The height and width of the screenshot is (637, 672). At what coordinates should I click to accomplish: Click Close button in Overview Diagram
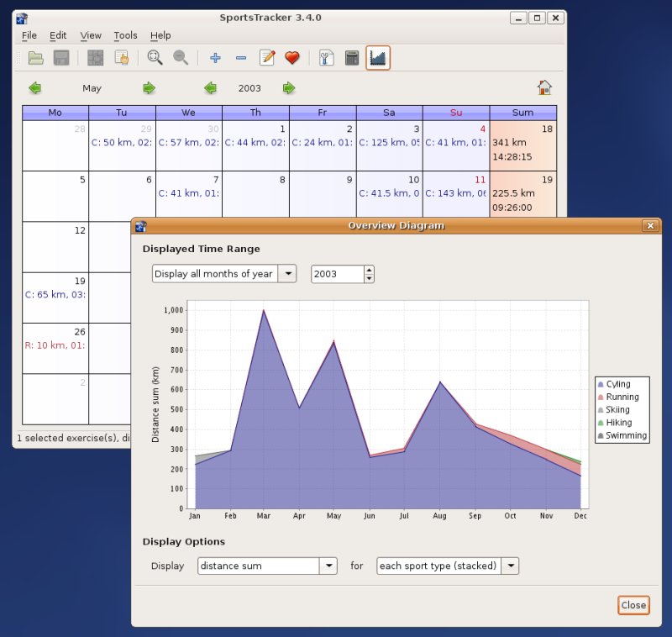pos(633,605)
